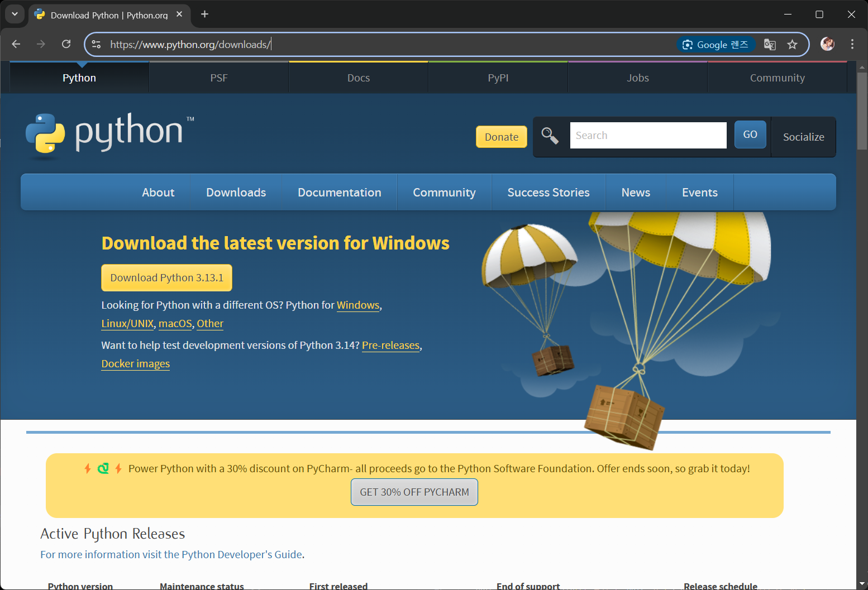Maximize the Chrome window
The width and height of the screenshot is (868, 590).
click(x=819, y=14)
